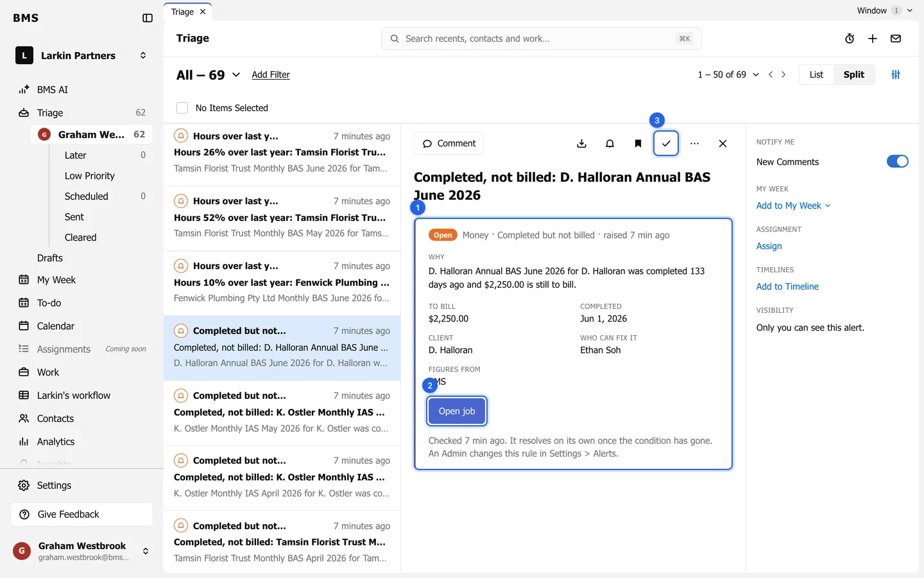Open the column display settings icon
924x578 pixels.
pyautogui.click(x=896, y=74)
